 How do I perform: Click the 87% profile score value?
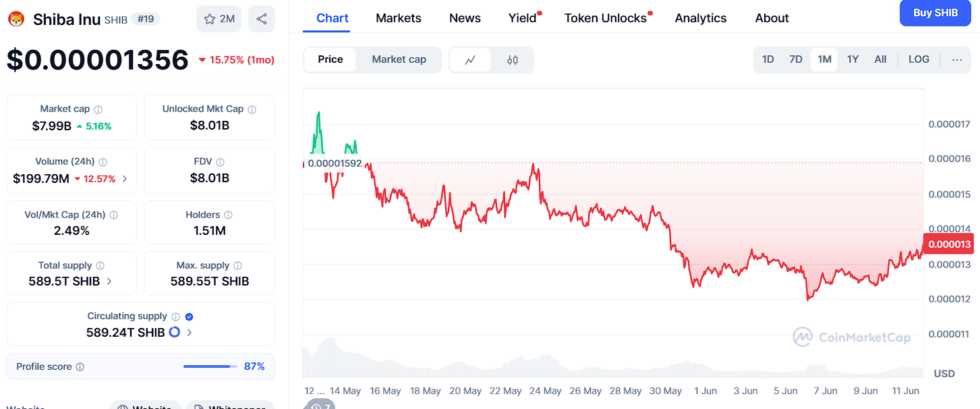[x=254, y=366]
